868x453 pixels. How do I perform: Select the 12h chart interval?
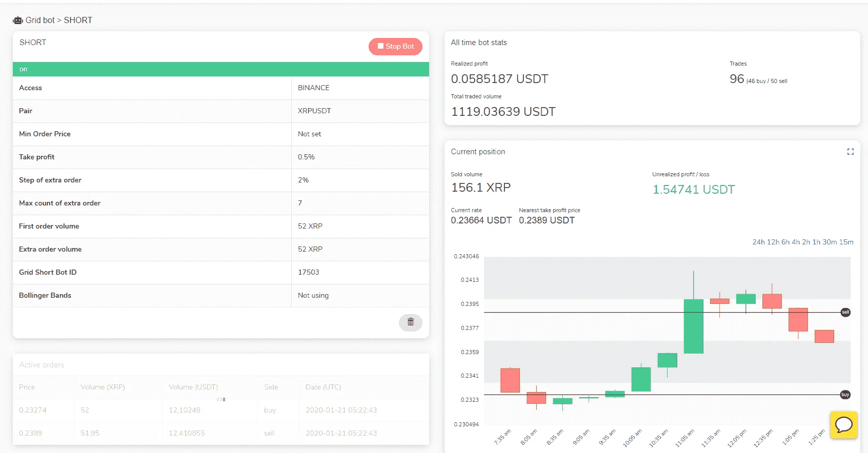point(773,242)
